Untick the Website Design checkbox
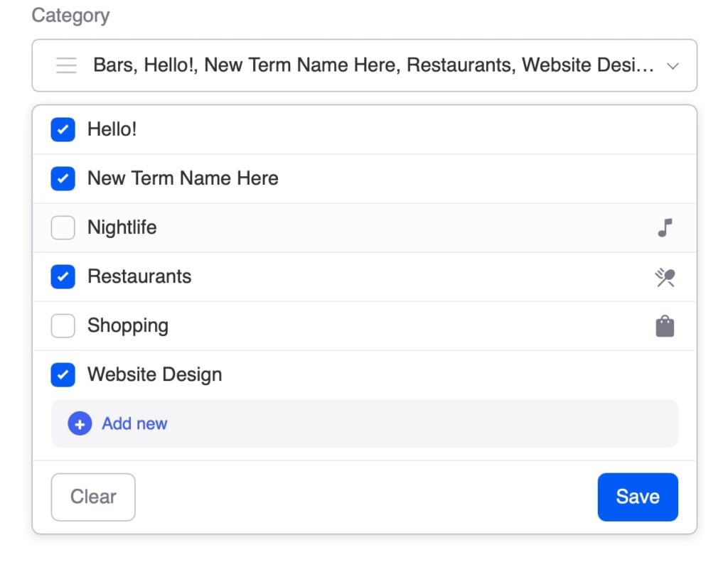The width and height of the screenshot is (728, 562). 63,375
